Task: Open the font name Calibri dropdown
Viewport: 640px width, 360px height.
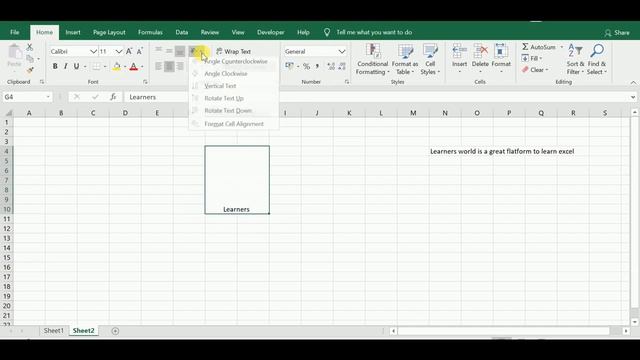Action: tap(93, 51)
